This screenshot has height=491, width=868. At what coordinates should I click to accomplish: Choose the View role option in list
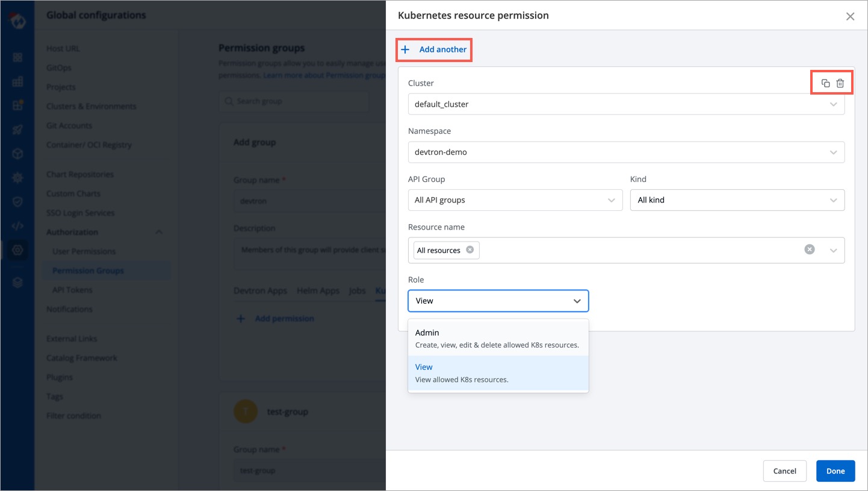pyautogui.click(x=498, y=373)
